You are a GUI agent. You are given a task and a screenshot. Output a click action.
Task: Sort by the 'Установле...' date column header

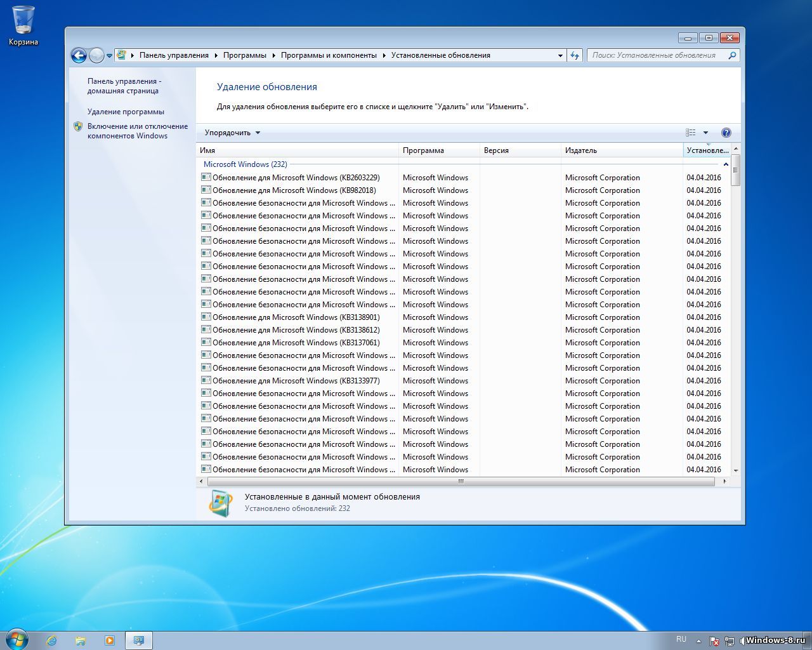pos(707,150)
